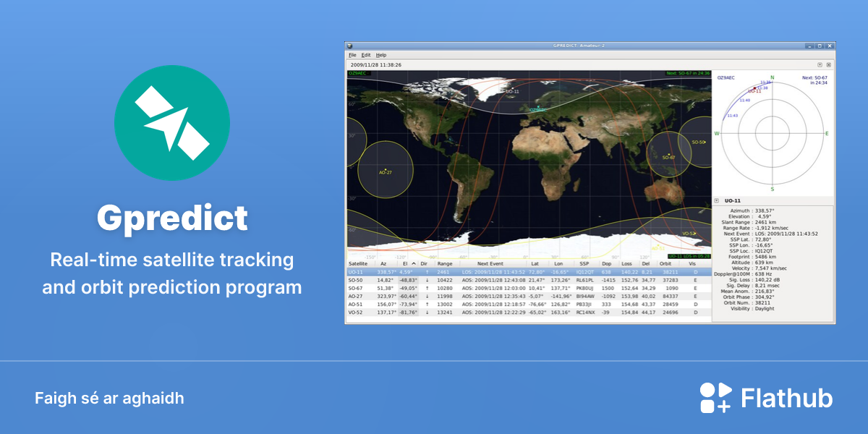Open the Edit menu

pyautogui.click(x=366, y=55)
